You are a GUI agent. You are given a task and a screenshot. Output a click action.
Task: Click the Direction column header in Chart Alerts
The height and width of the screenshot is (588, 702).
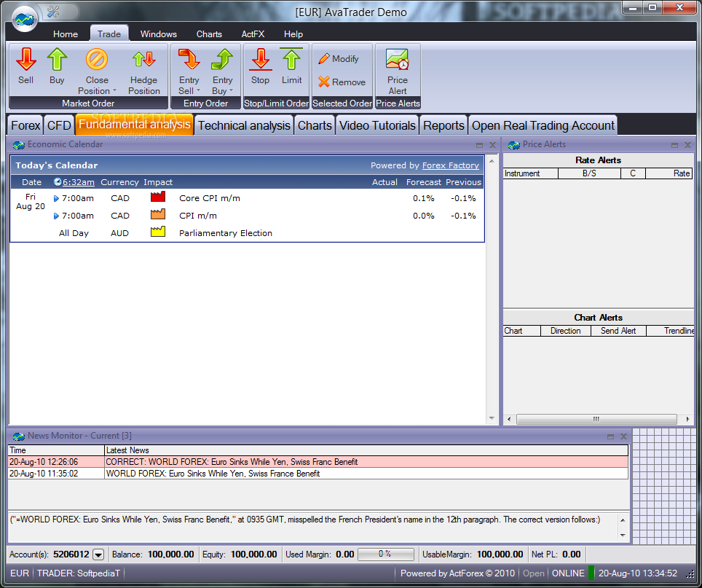click(565, 331)
